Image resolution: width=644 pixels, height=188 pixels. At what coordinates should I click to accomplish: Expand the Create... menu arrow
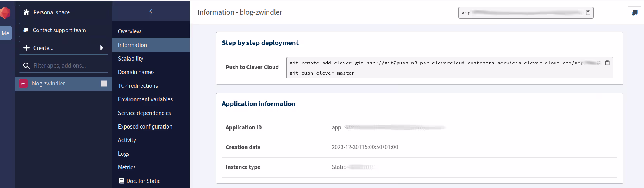(101, 48)
